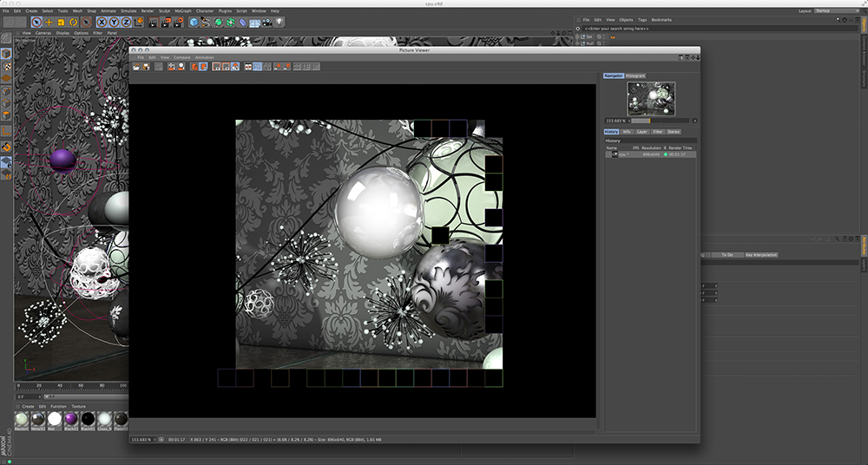Open the Layer tab in Picture Viewer
Screen dimensions: 868x465
(641, 131)
